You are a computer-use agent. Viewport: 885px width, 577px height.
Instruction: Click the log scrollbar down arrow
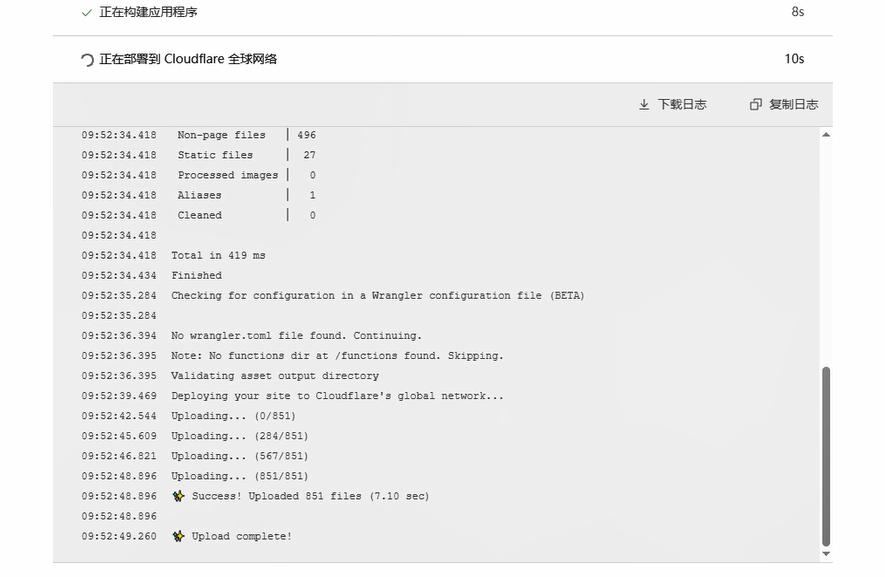(x=826, y=553)
